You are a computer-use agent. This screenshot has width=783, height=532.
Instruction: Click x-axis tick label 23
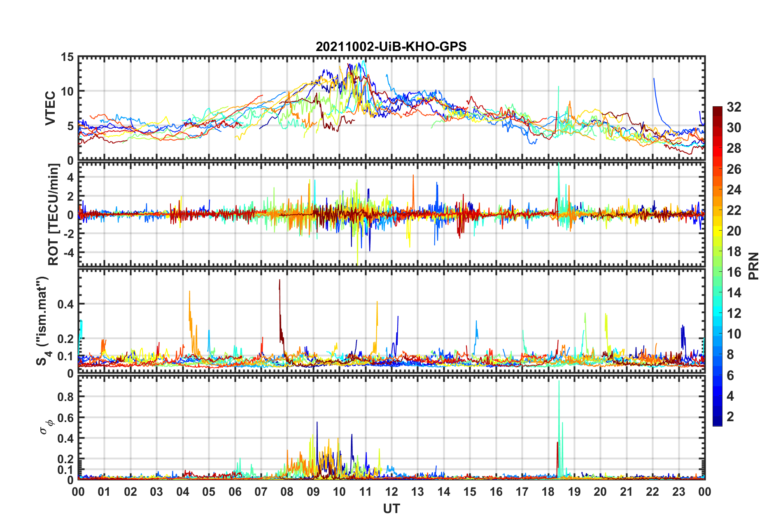(678, 492)
